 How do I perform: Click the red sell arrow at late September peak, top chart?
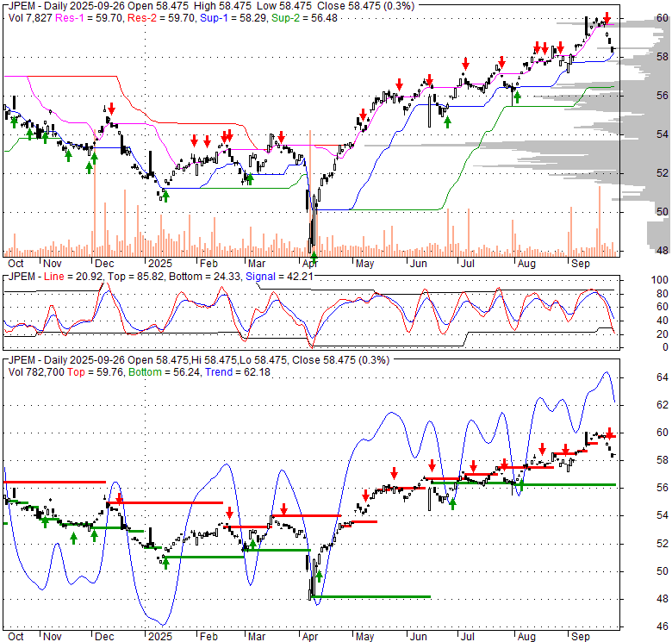coord(607,18)
